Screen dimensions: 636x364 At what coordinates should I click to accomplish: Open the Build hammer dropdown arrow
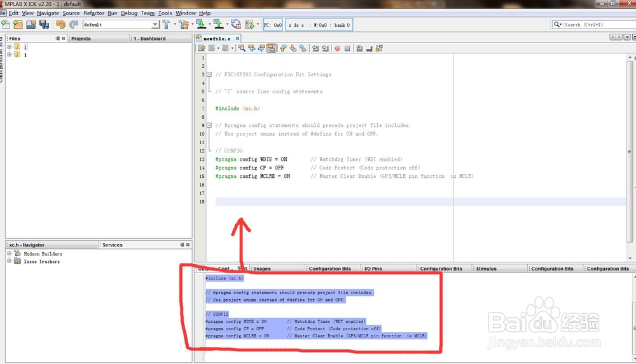[175, 24]
